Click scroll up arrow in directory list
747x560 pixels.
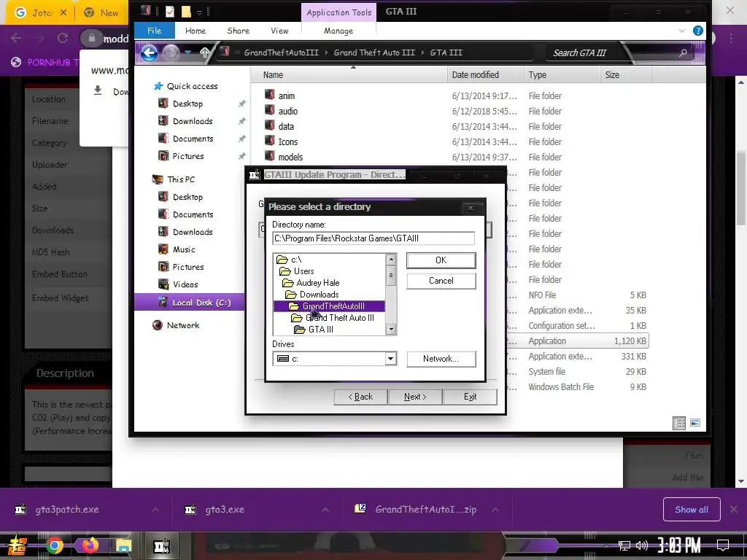(391, 260)
